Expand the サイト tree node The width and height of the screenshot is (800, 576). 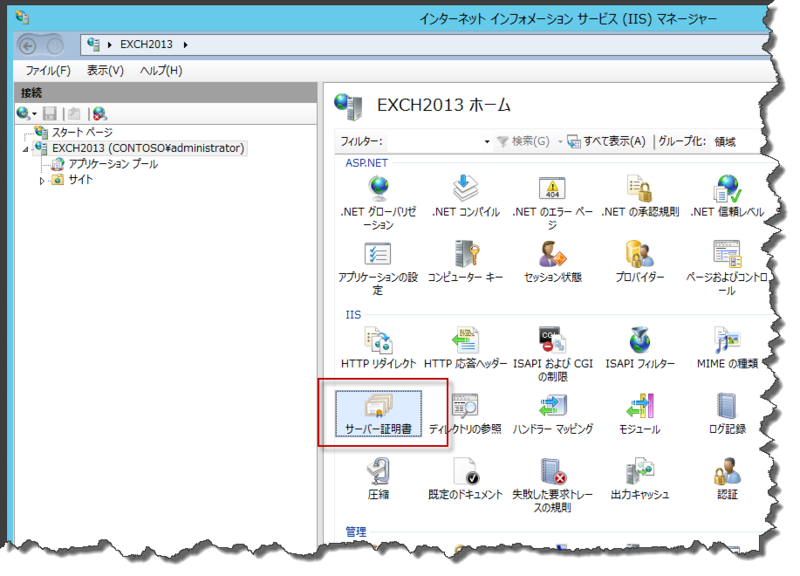pos(42,181)
